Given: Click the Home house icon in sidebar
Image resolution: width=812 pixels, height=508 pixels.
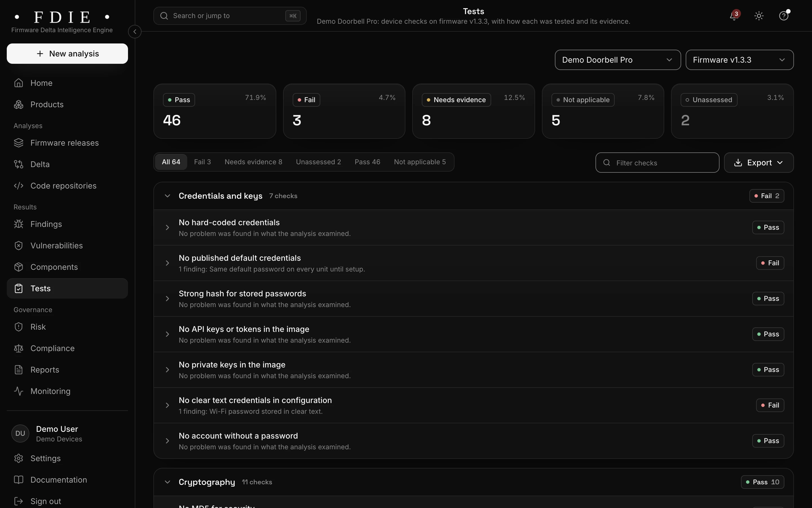Looking at the screenshot, I should pos(18,83).
